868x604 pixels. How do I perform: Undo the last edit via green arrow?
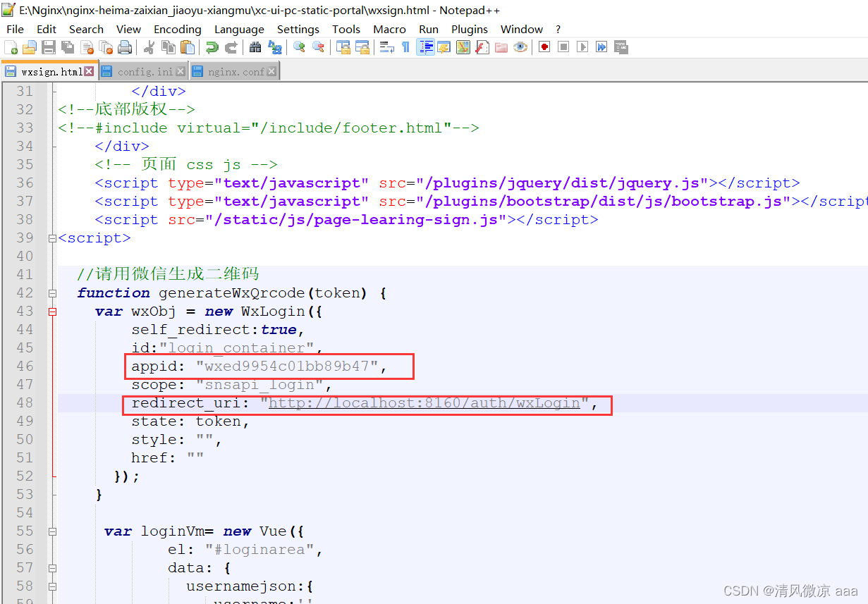tap(212, 47)
